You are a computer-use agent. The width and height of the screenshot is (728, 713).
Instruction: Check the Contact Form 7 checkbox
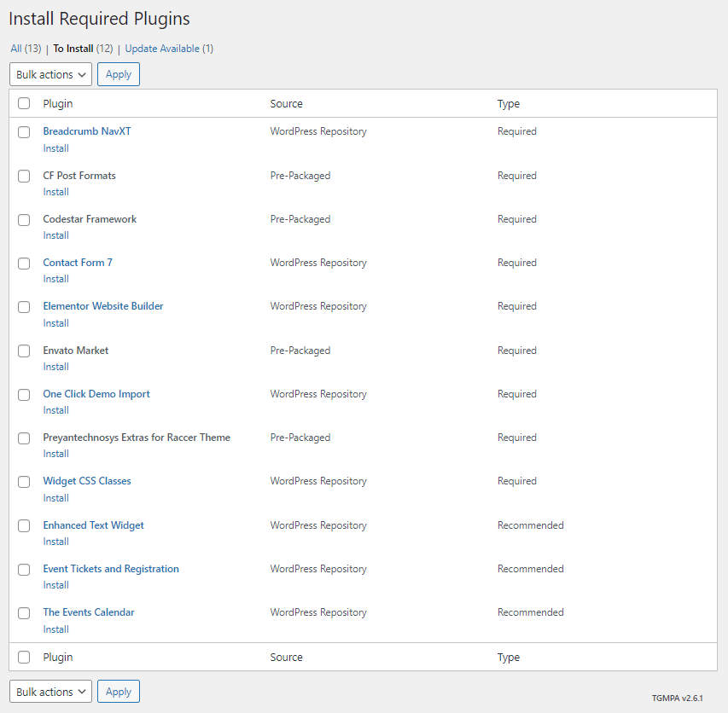24,263
